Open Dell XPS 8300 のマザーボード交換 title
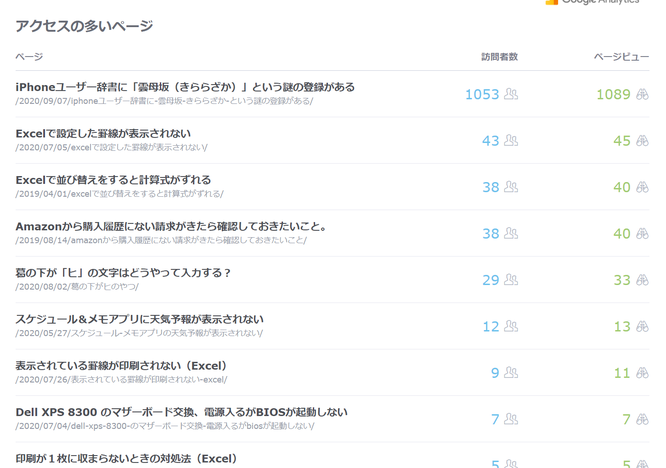This screenshot has height=468, width=666. pos(182,412)
